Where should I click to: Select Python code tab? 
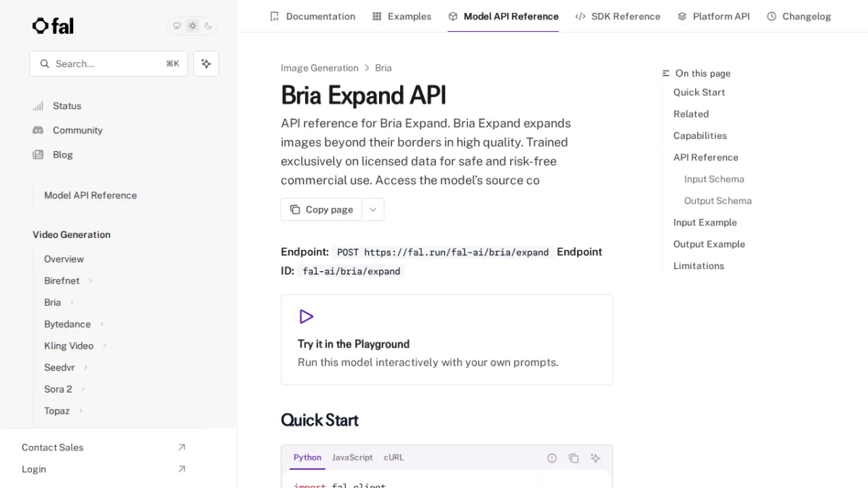click(307, 458)
